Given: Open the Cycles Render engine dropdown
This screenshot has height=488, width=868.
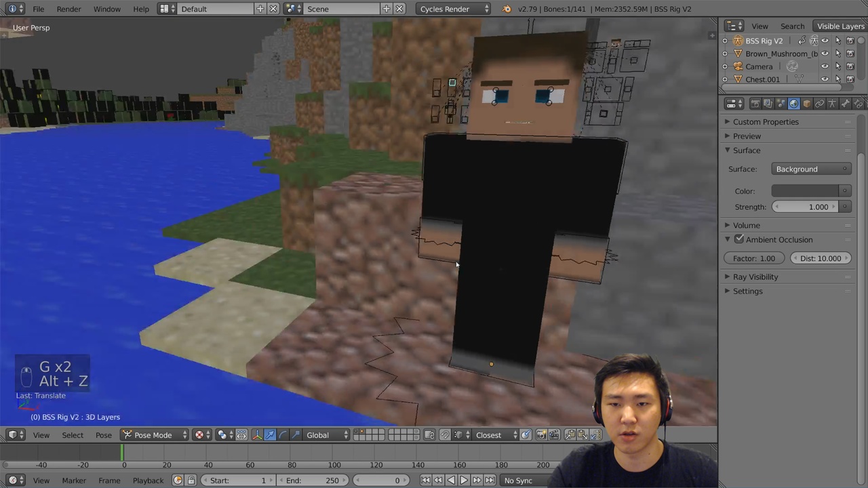Looking at the screenshot, I should [453, 9].
